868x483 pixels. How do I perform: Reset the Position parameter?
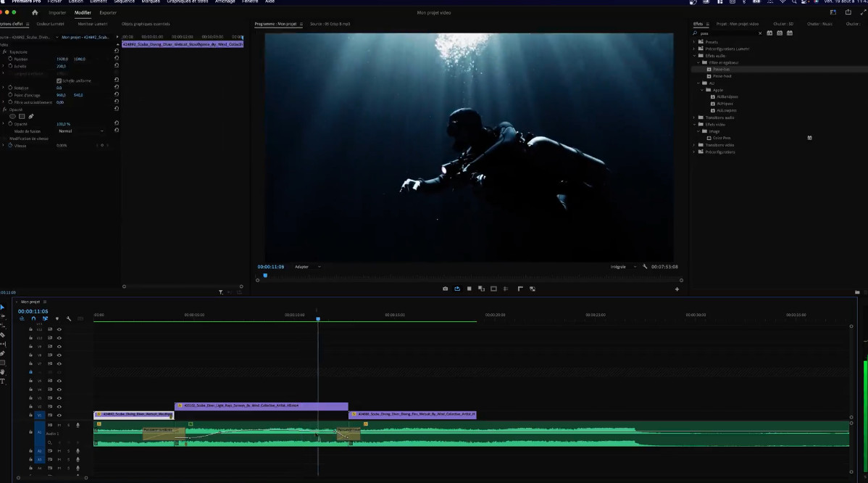116,59
